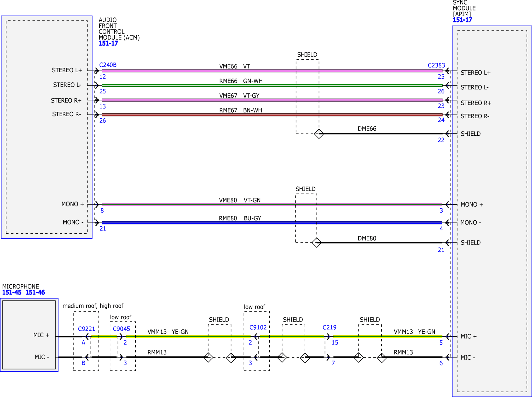Click the 151-17 link under SYNC MODULE
This screenshot has width=532, height=397.
[x=462, y=20]
